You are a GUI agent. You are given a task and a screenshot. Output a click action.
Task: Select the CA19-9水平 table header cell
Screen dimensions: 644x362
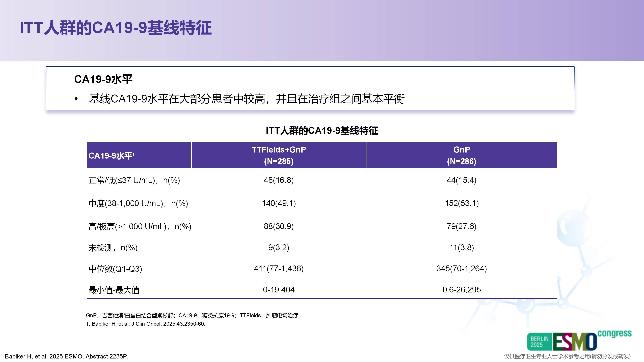point(112,156)
